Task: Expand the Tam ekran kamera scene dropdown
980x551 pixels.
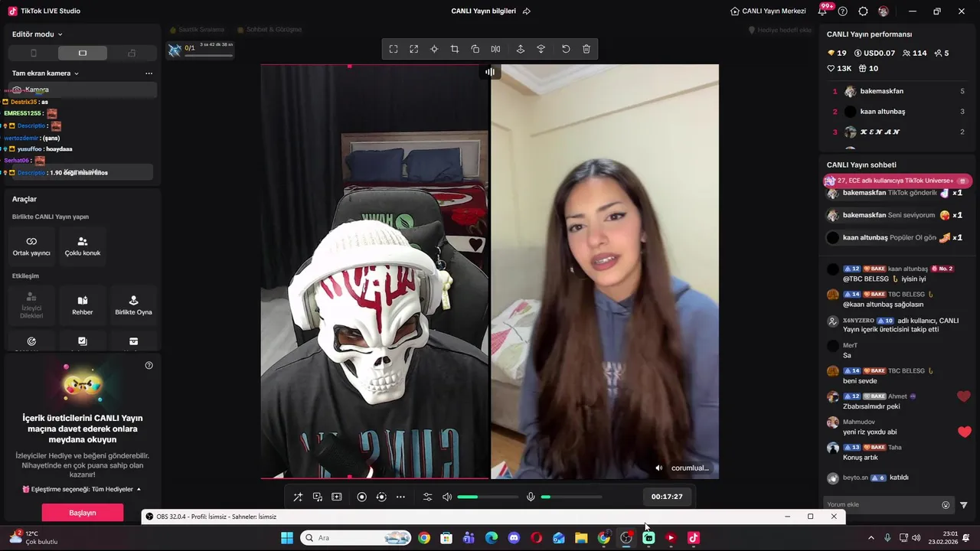Action: pyautogui.click(x=45, y=73)
